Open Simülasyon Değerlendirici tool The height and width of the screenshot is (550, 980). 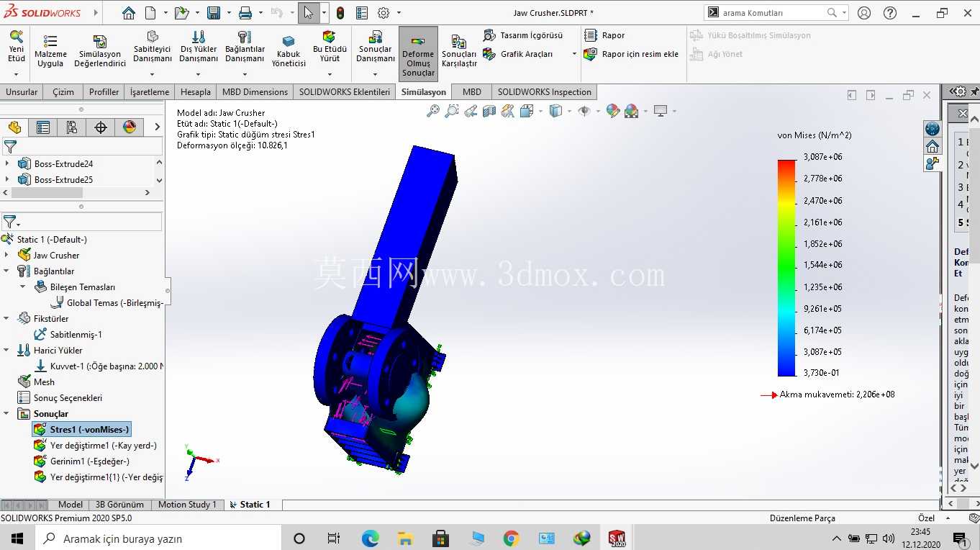click(x=100, y=51)
